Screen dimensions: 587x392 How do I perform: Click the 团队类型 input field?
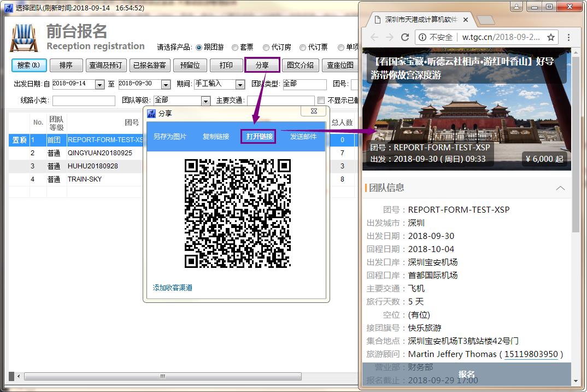pos(304,84)
